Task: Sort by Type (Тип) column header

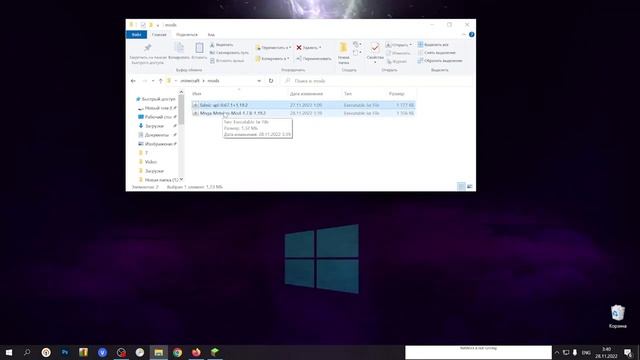Action: coord(348,94)
